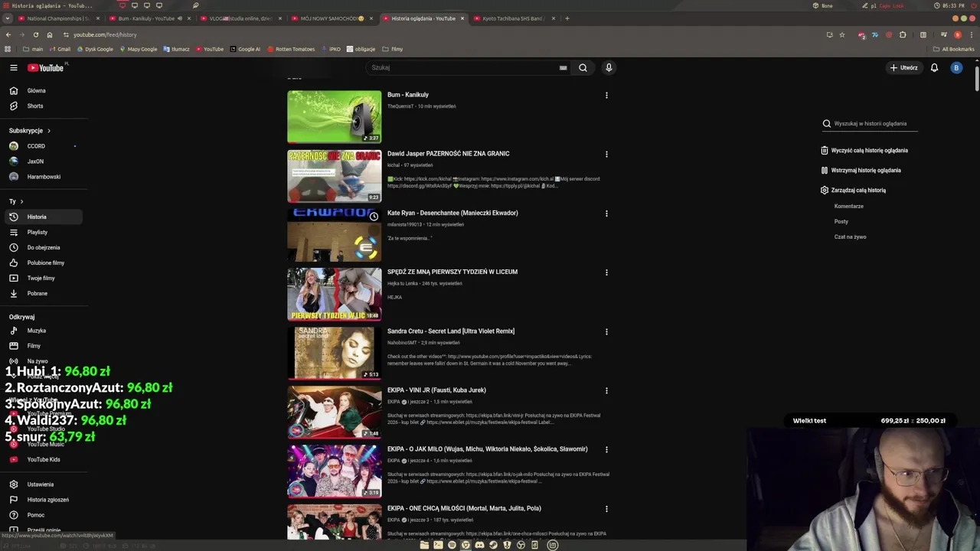Open the TheQuemiaT channel name
Viewport: 980px width, 551px height.
[400, 106]
